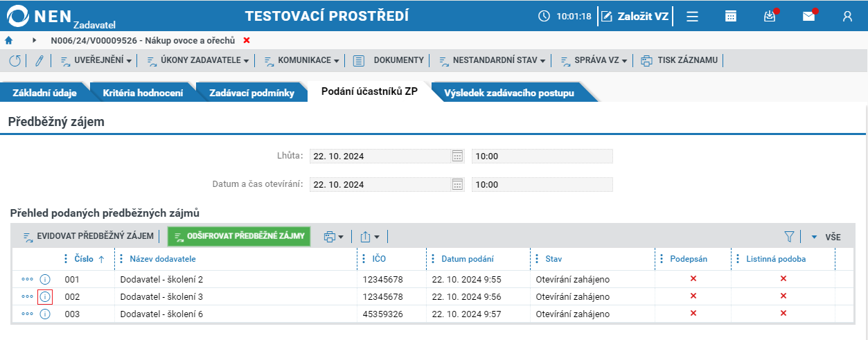Open calendar picker for Lhůta date
Image resolution: width=868 pixels, height=340 pixels.
coord(457,156)
